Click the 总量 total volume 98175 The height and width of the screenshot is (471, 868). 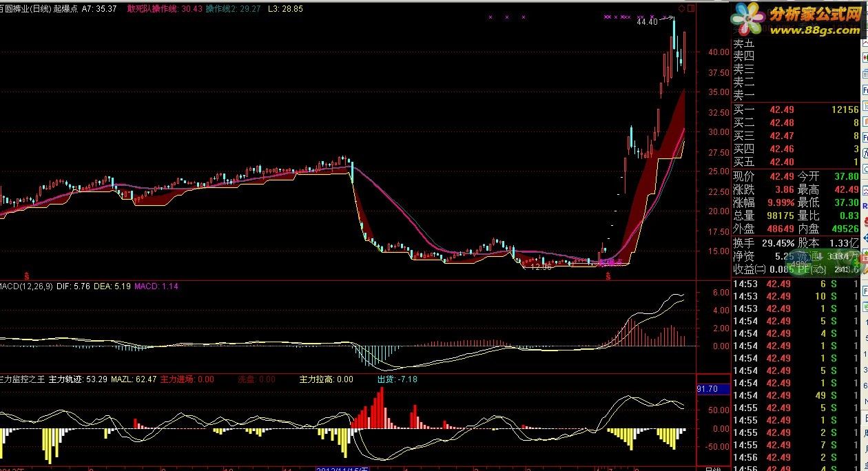tap(781, 216)
